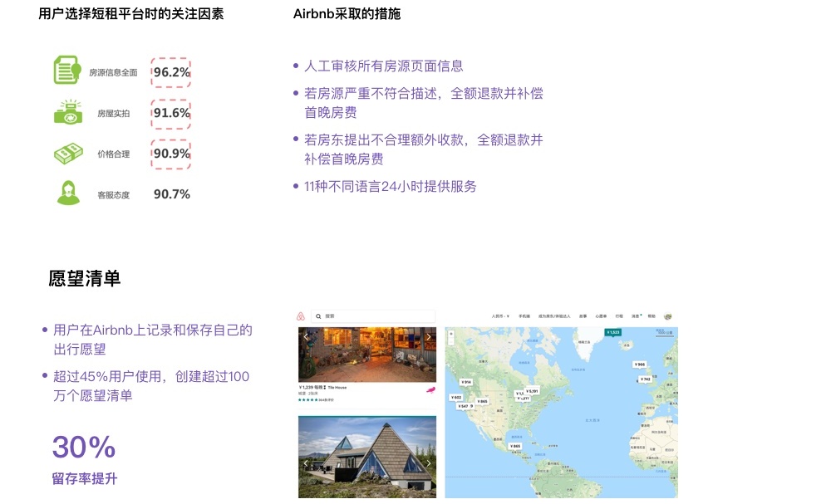Screen dimensions: 831x504
Task: Click the ￥1,239 每晚 price text
Action: click(311, 388)
